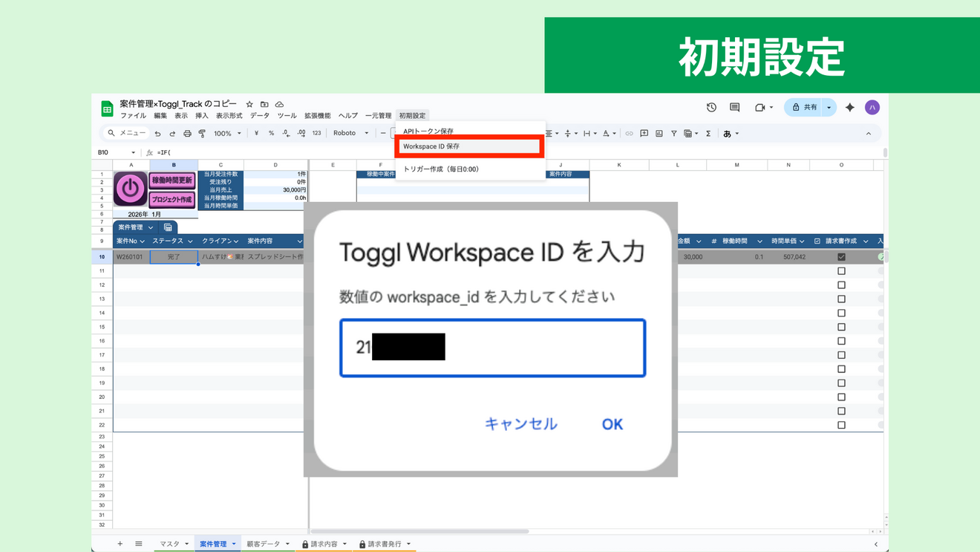Open the Gemini sparkle icon
The image size is (980, 552).
click(850, 108)
